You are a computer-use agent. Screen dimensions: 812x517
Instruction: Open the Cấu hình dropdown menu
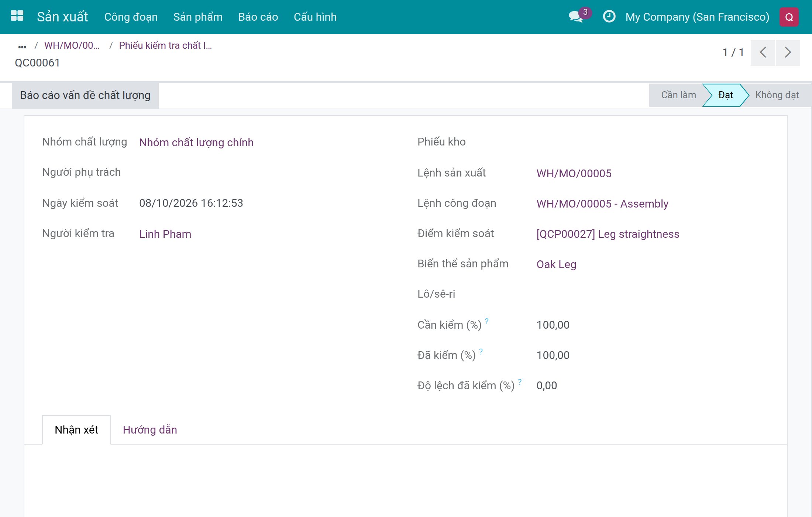[315, 17]
